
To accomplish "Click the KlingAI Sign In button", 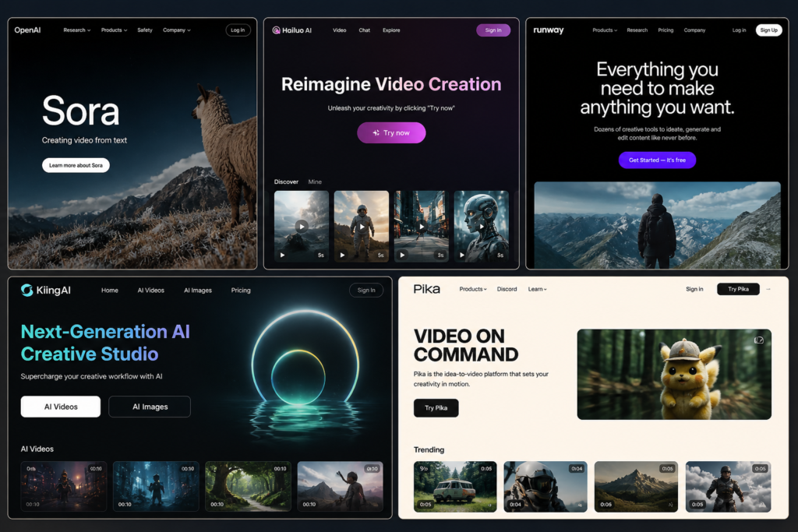I will [366, 290].
